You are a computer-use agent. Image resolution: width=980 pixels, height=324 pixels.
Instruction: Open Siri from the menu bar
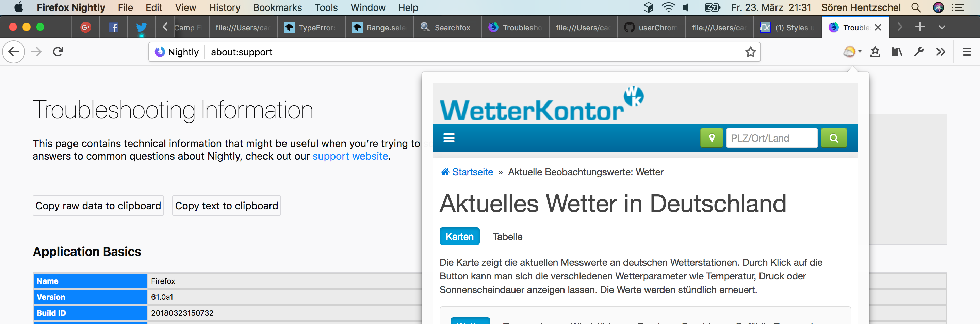(x=938, y=7)
